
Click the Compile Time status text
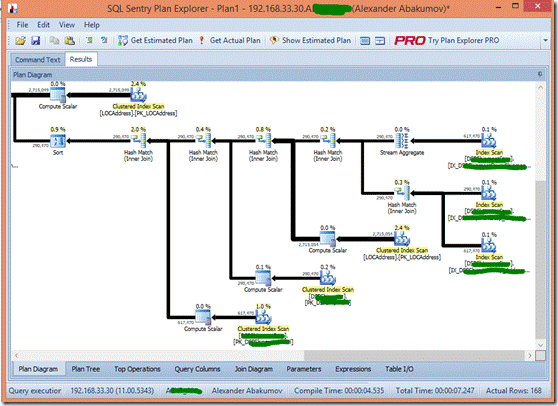click(339, 390)
